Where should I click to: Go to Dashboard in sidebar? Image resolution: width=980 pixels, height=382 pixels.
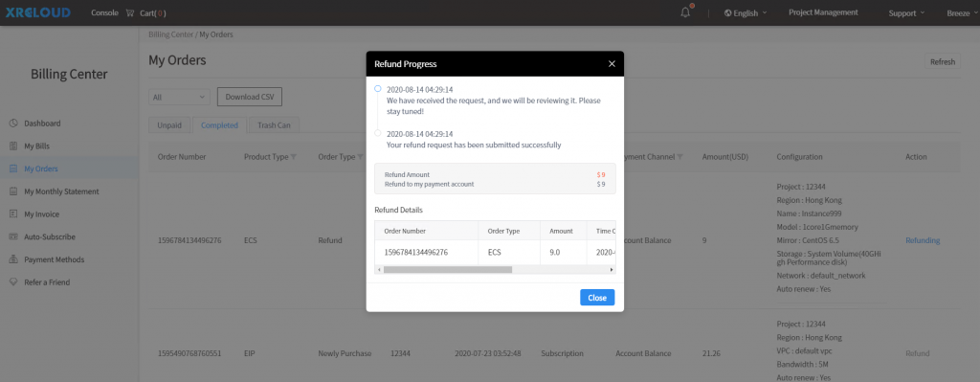[x=42, y=124]
